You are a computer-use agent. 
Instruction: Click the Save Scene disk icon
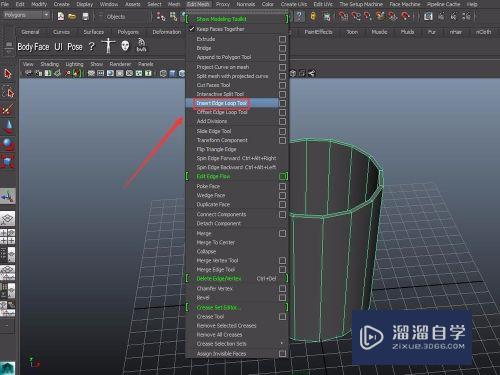[x=85, y=16]
